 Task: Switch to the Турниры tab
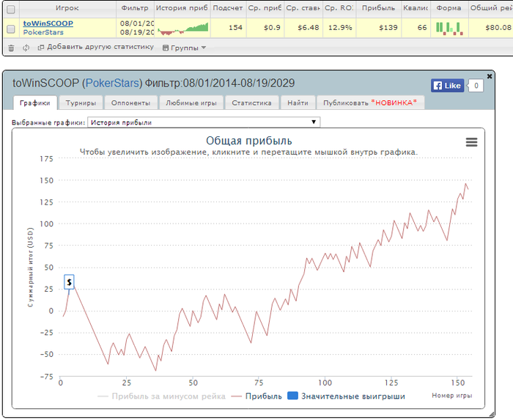(81, 103)
